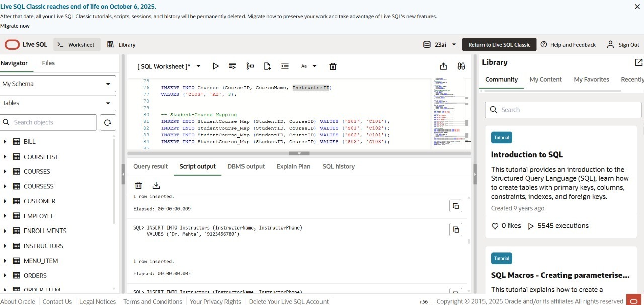This screenshot has width=644, height=305.
Task: Click the Run Script toolbar icon
Action: coord(232,66)
